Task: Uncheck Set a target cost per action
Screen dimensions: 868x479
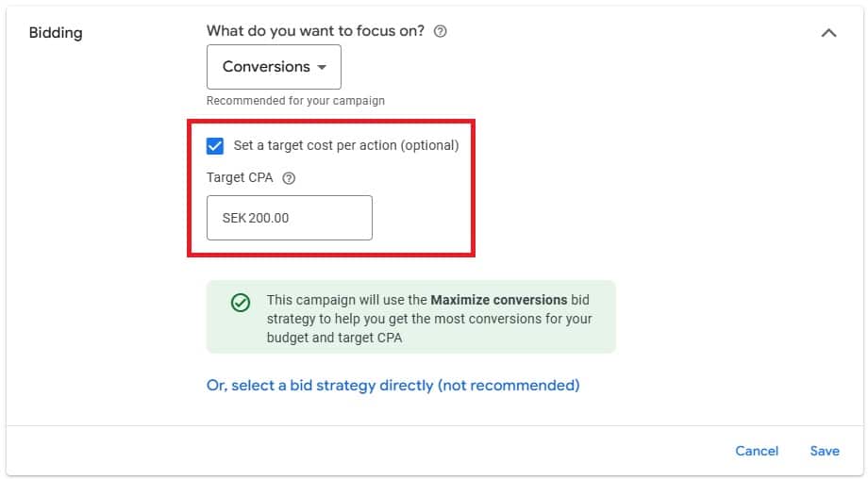Action: click(215, 146)
